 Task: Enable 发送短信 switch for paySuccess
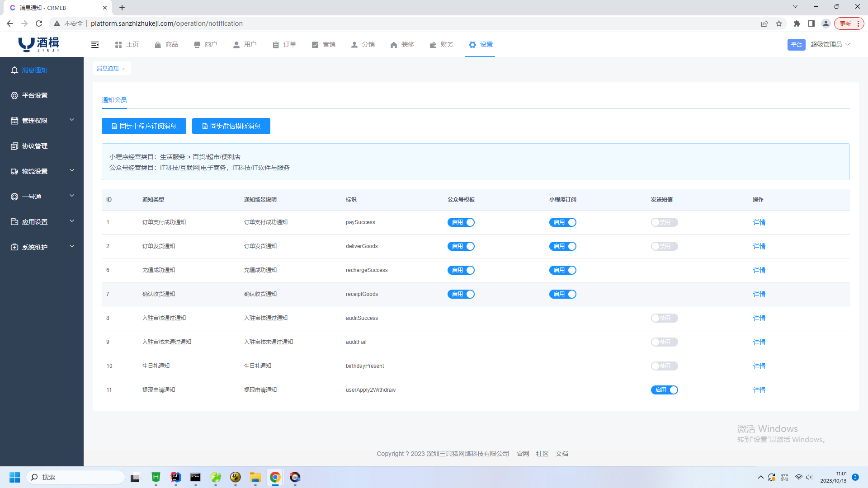(665, 222)
